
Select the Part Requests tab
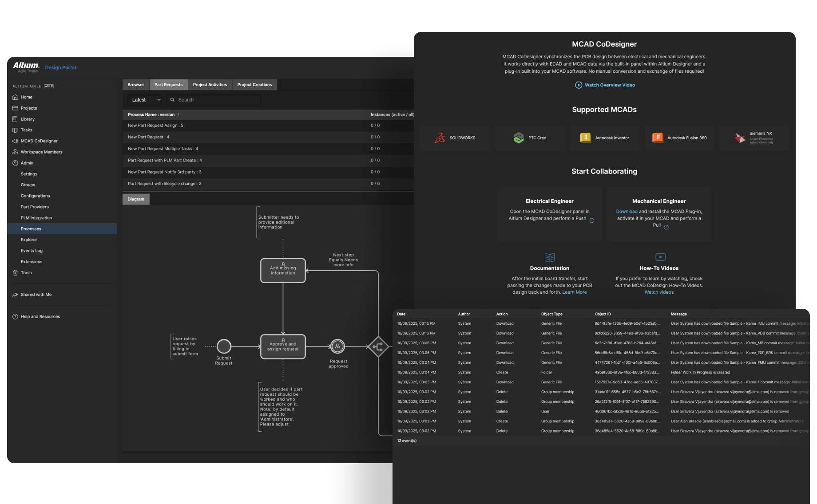[x=168, y=85]
